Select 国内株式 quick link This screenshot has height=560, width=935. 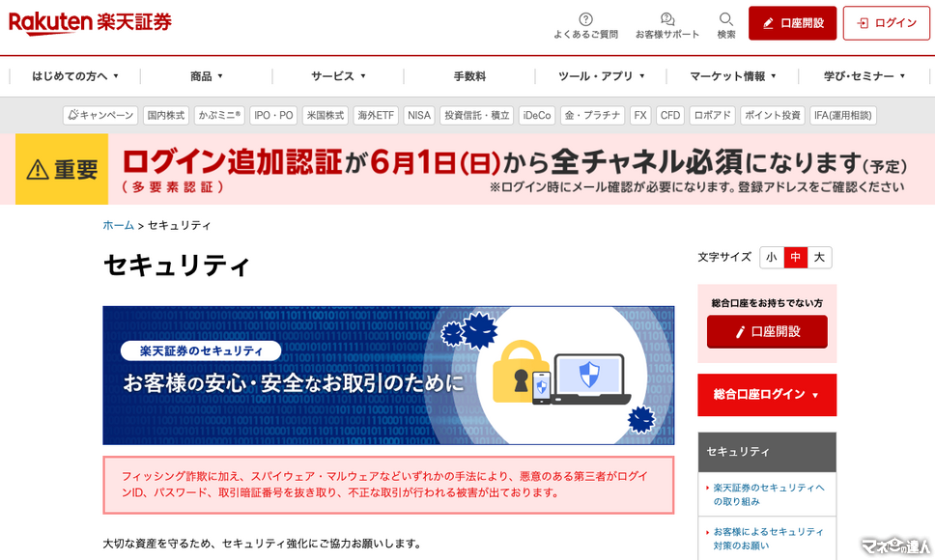pyautogui.click(x=166, y=116)
